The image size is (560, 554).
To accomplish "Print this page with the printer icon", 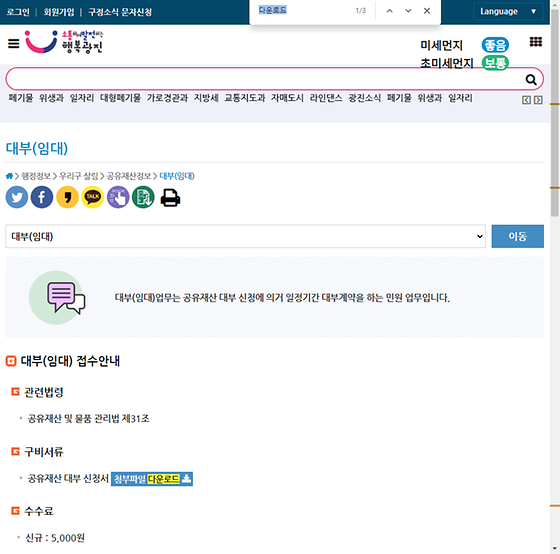I will pos(170,198).
